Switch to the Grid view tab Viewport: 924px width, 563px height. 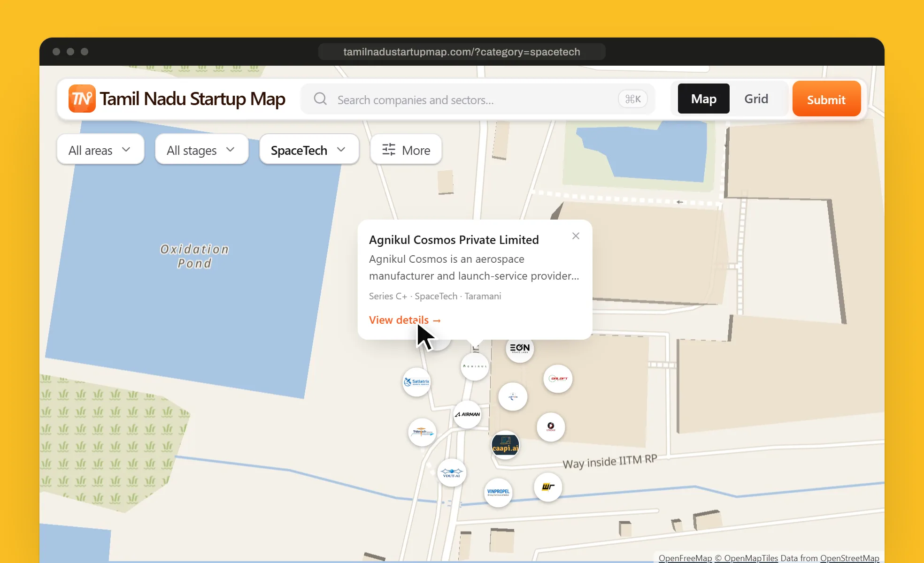pyautogui.click(x=756, y=99)
